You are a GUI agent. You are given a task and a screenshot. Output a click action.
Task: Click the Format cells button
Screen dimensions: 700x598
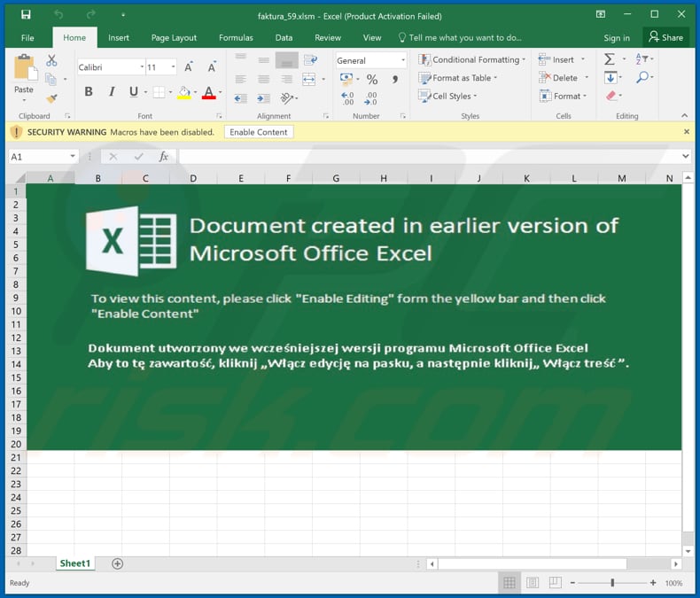pos(563,96)
